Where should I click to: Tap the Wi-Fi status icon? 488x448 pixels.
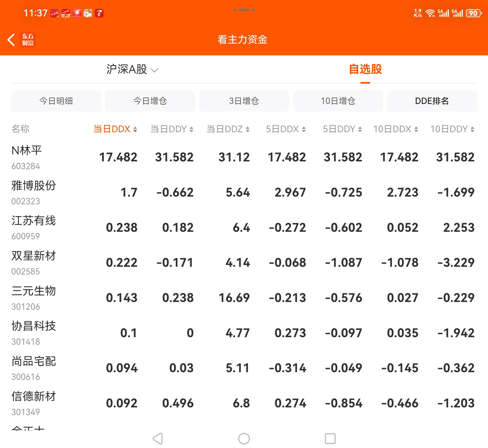[430, 13]
